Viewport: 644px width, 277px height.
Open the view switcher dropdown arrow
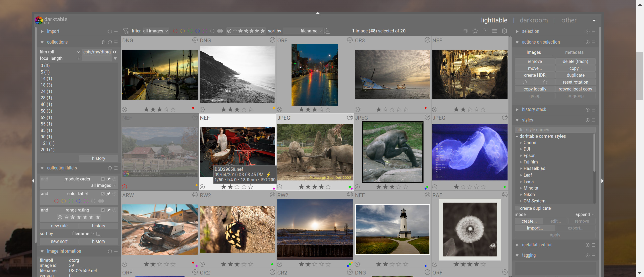pyautogui.click(x=594, y=21)
